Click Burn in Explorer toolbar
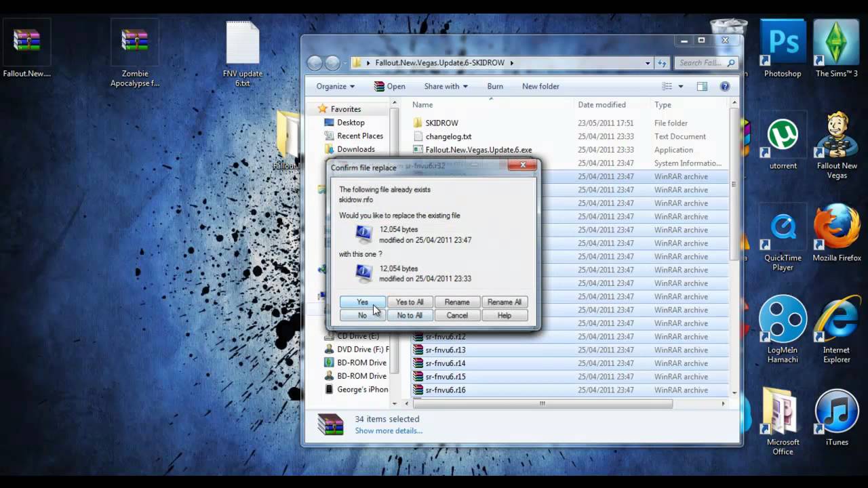Viewport: 868px width, 488px height. pos(495,86)
